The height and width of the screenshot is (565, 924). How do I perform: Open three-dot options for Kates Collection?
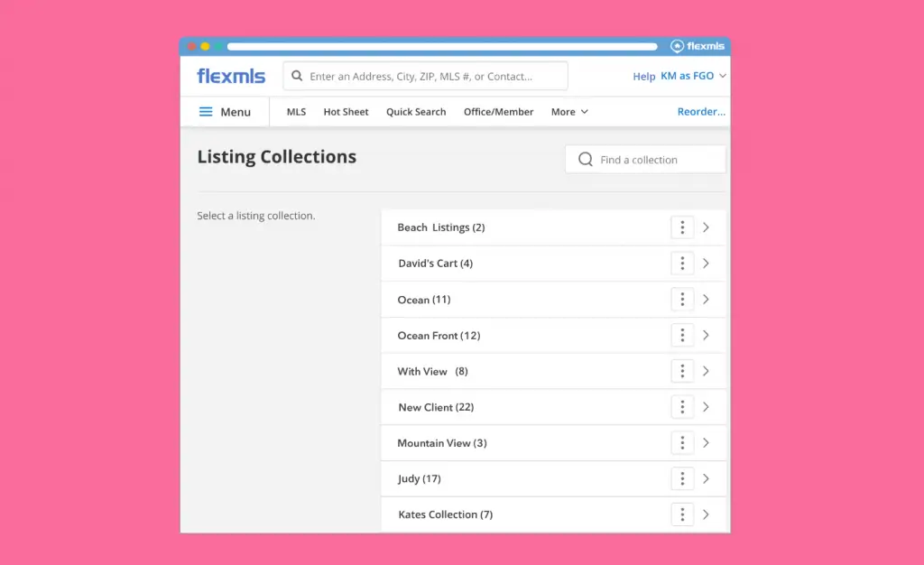click(x=682, y=514)
